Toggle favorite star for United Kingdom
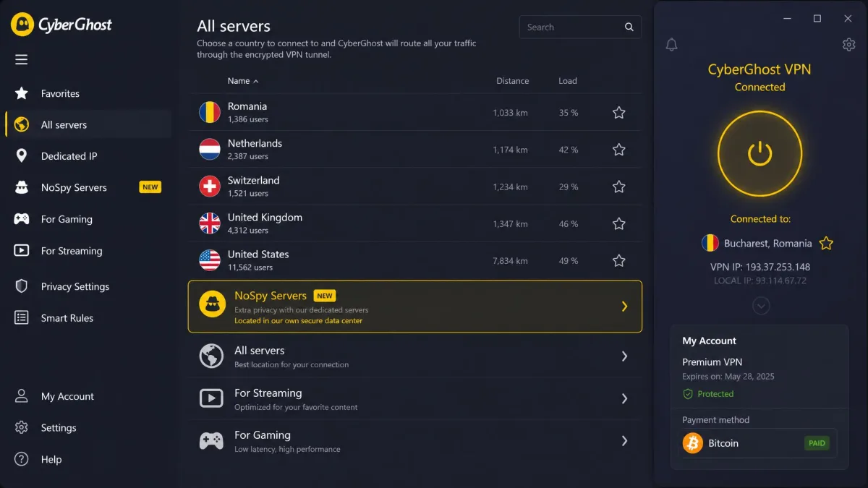The height and width of the screenshot is (488, 868). (x=619, y=223)
